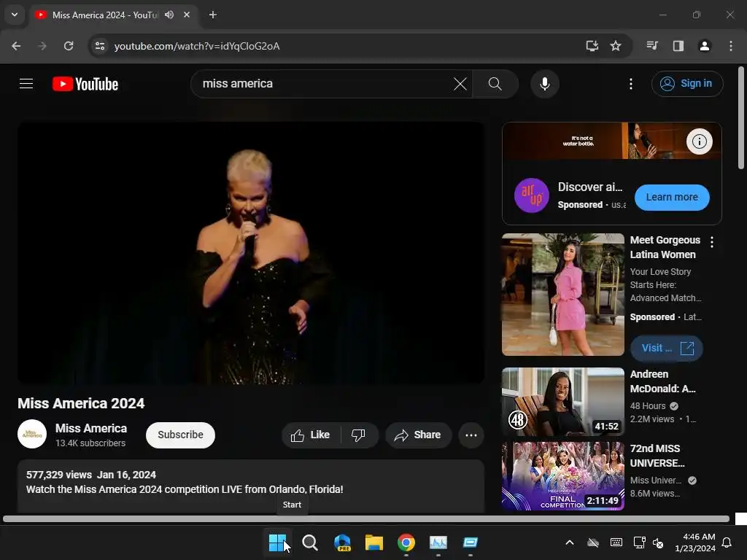Image resolution: width=747 pixels, height=560 pixels.
Task: Click the magnifying glass search button
Action: (495, 84)
